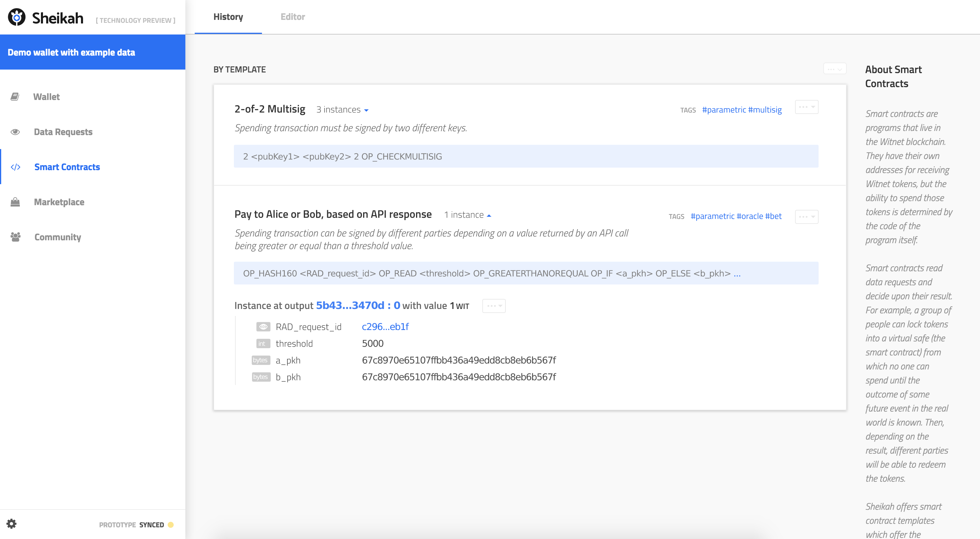
Task: Open the 2-of-2 Multisig options dropdown
Action: (x=807, y=107)
